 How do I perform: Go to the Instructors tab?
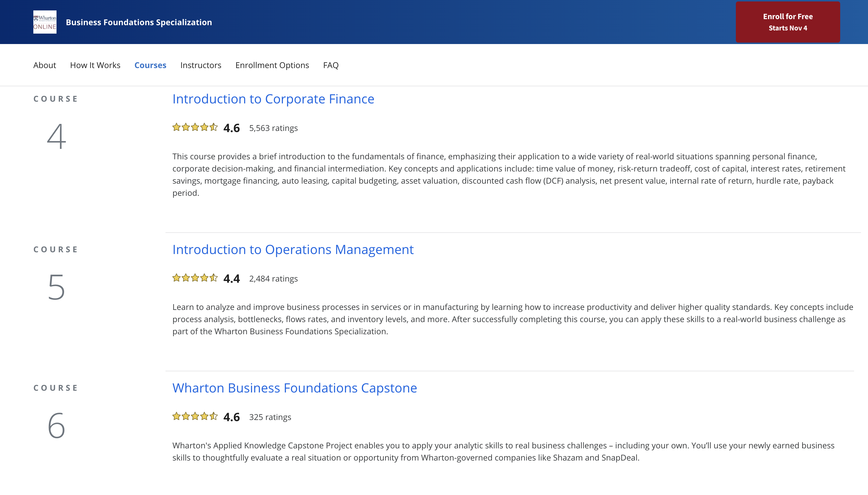201,65
